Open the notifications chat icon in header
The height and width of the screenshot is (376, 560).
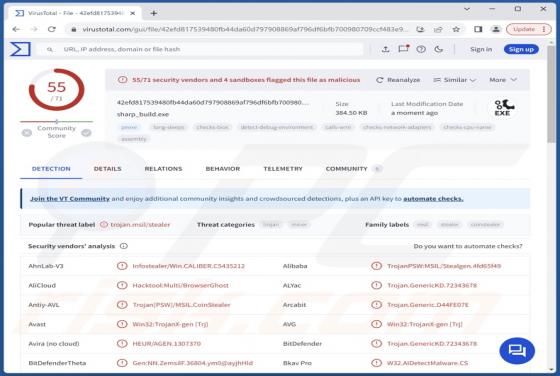pyautogui.click(x=403, y=49)
